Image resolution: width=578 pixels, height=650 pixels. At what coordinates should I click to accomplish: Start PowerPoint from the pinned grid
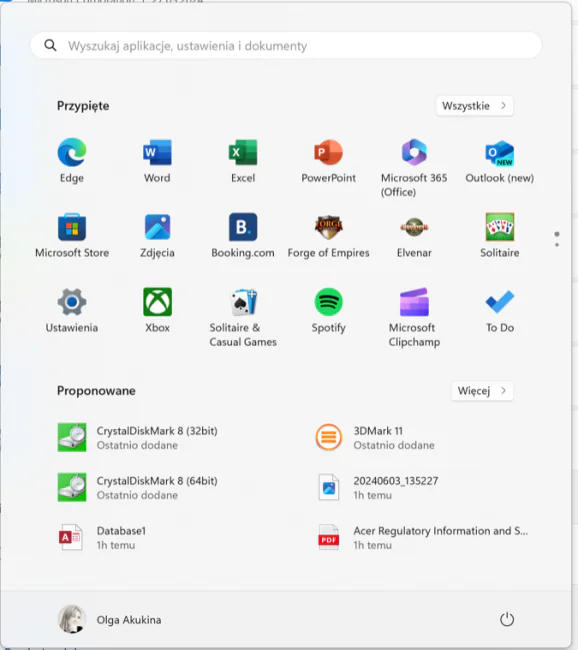coord(328,160)
